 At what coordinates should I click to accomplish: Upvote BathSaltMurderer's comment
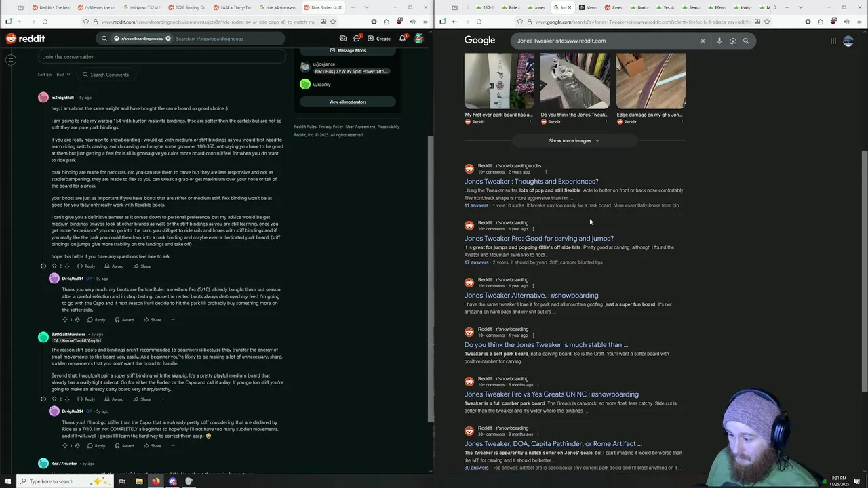pyautogui.click(x=54, y=399)
